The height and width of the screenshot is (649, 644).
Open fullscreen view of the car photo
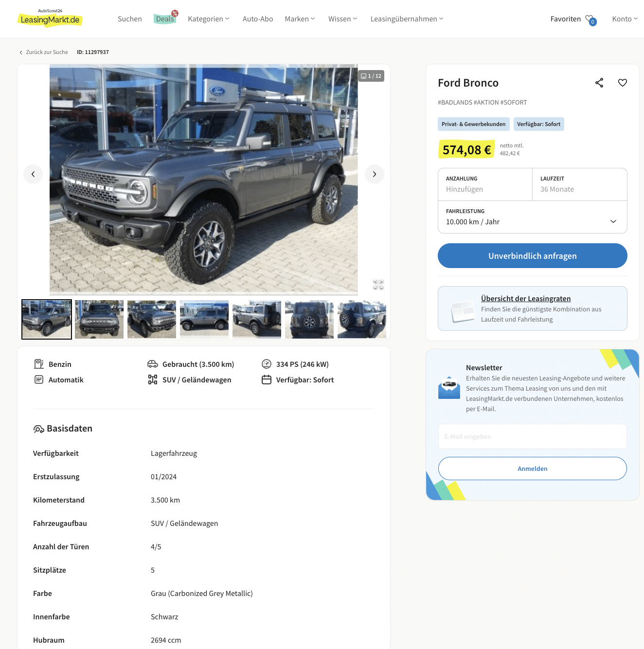(378, 285)
